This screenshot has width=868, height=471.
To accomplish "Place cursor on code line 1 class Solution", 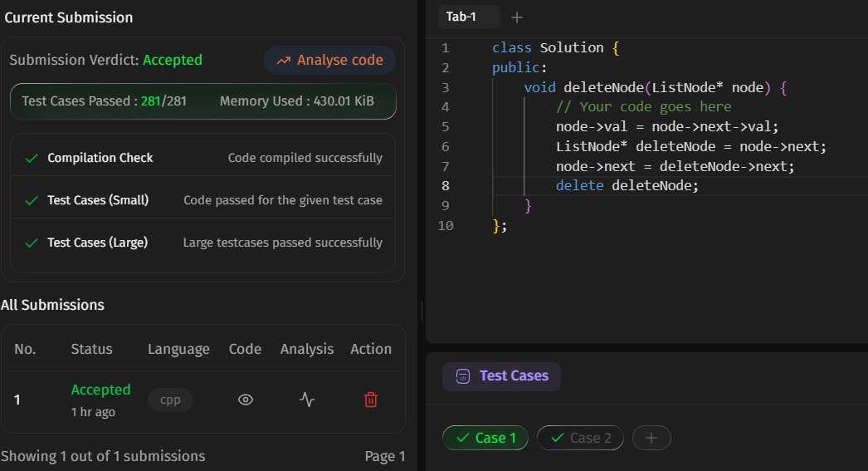I will pos(555,47).
